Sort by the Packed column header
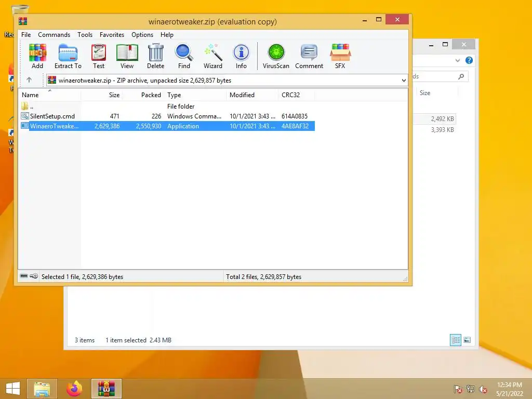 [x=143, y=95]
